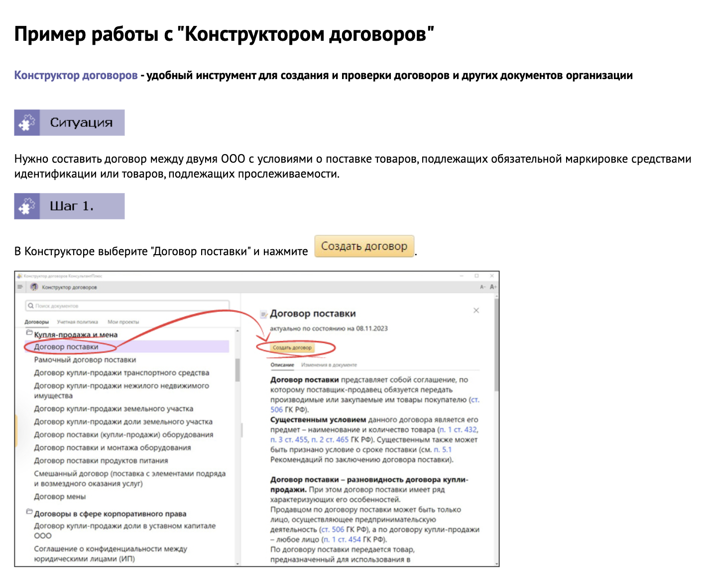Select Рамочный договор поставки
705x588 pixels.
click(85, 360)
